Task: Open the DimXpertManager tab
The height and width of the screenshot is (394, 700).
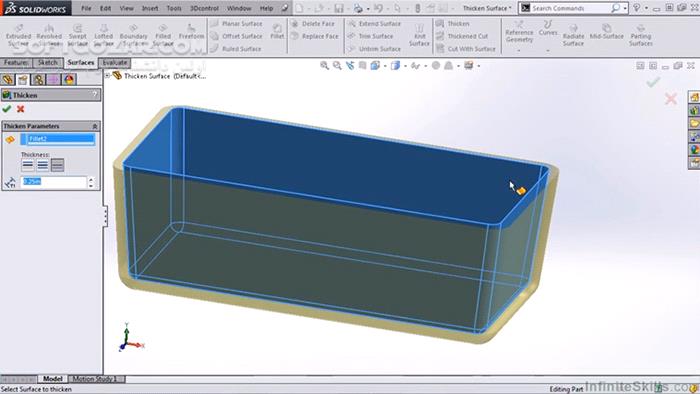Action: (x=54, y=79)
